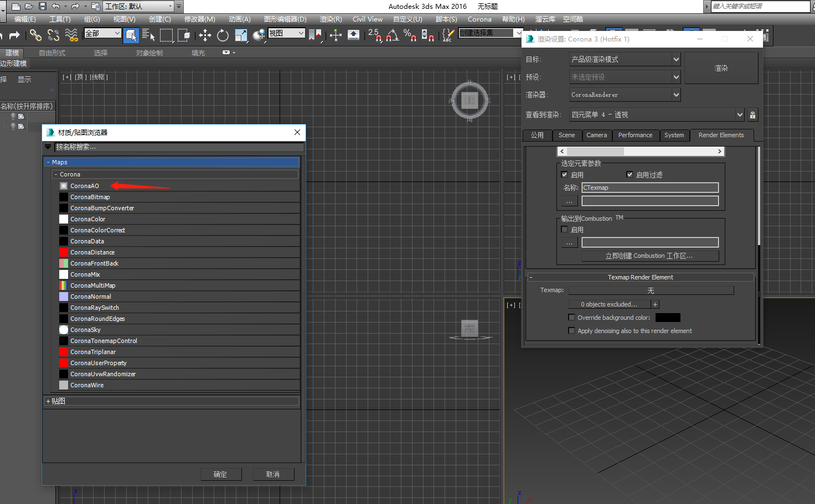This screenshot has height=504, width=815.
Task: Toggle the 启用过滤 checkbox
Action: (x=630, y=175)
